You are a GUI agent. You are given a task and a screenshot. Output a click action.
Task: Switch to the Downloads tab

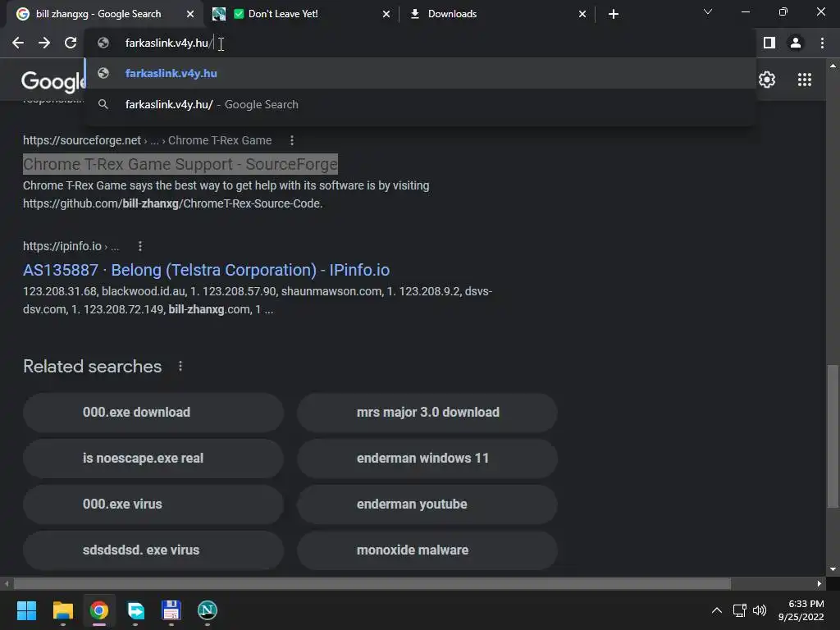click(496, 14)
